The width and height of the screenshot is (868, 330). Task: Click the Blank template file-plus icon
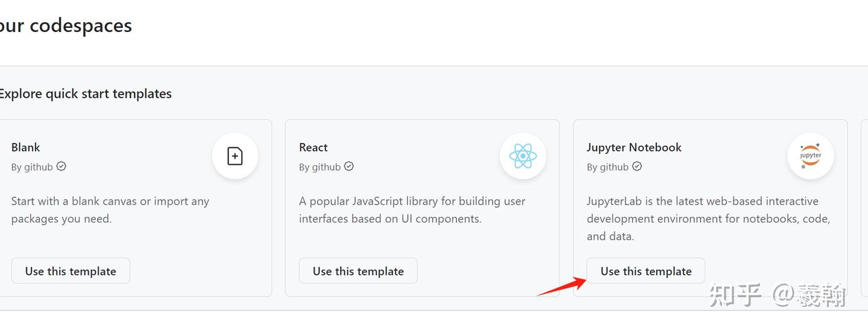point(235,156)
